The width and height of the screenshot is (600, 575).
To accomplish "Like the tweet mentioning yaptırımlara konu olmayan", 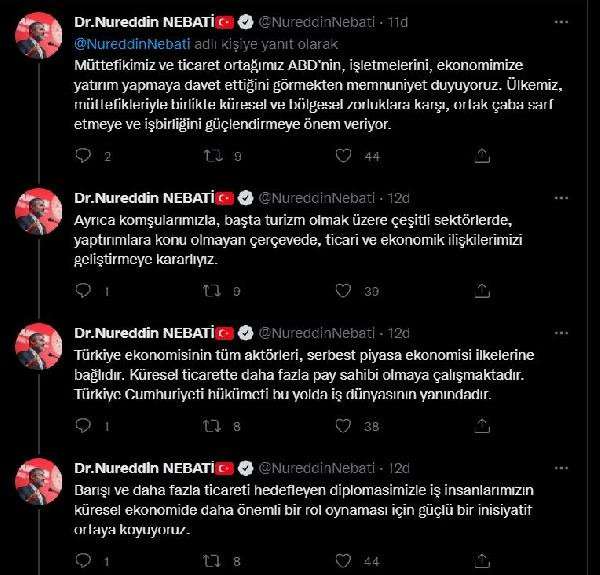I will (x=343, y=291).
